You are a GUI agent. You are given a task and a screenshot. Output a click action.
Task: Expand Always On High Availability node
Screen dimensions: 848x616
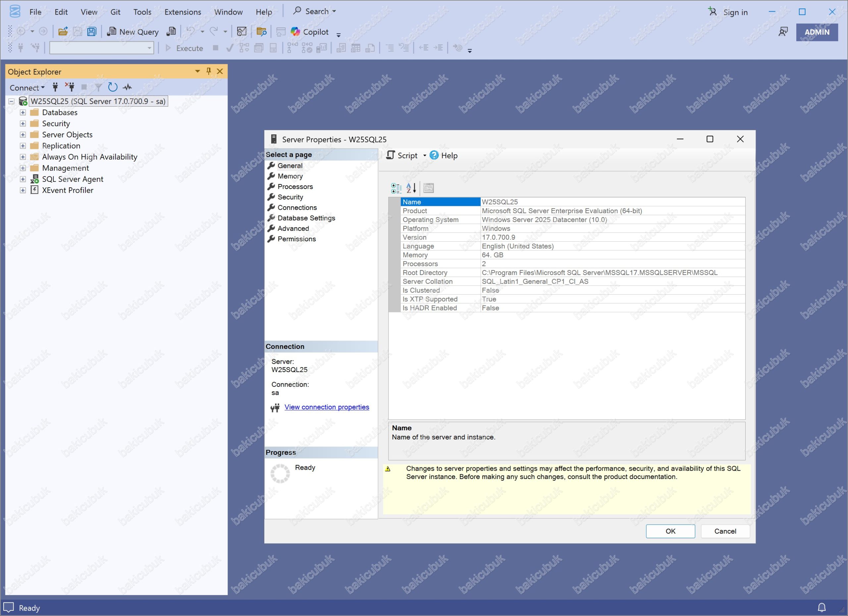23,157
